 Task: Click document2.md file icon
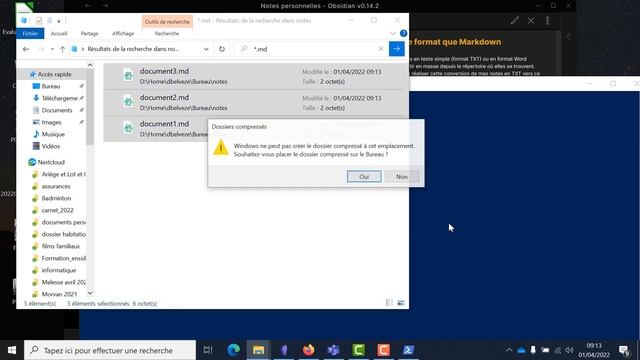(128, 102)
